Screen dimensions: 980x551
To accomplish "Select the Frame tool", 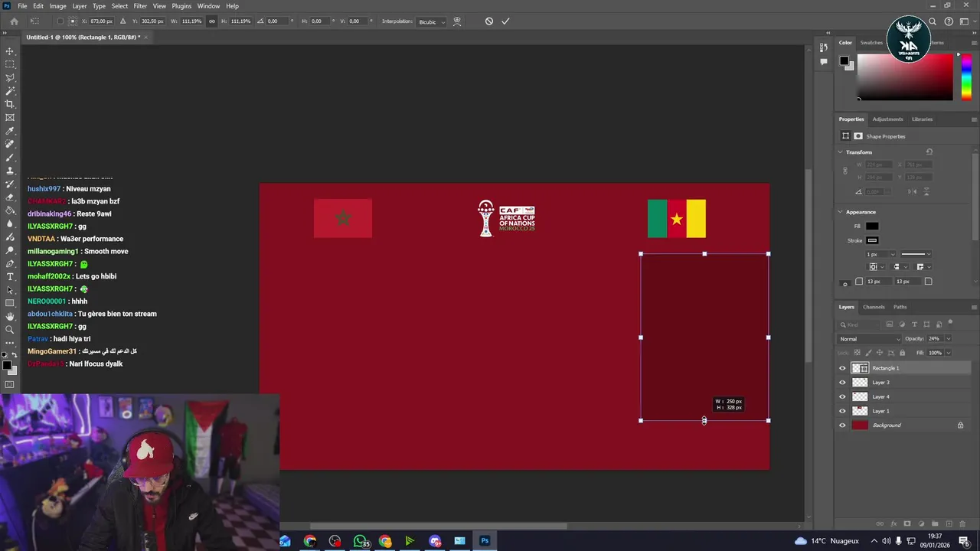I will 10,118.
